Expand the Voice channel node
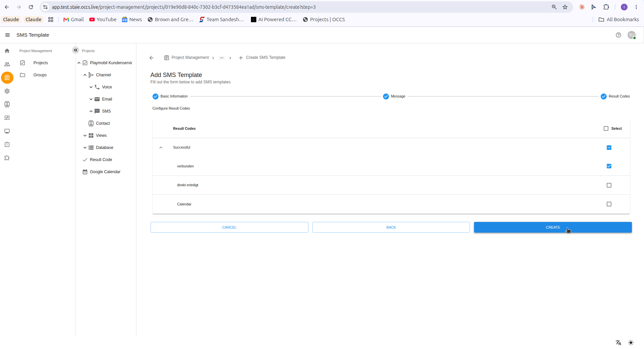Image resolution: width=644 pixels, height=349 pixels. pyautogui.click(x=91, y=87)
